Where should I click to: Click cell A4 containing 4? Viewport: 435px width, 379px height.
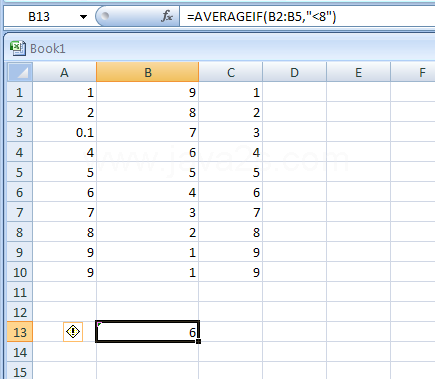tap(64, 152)
